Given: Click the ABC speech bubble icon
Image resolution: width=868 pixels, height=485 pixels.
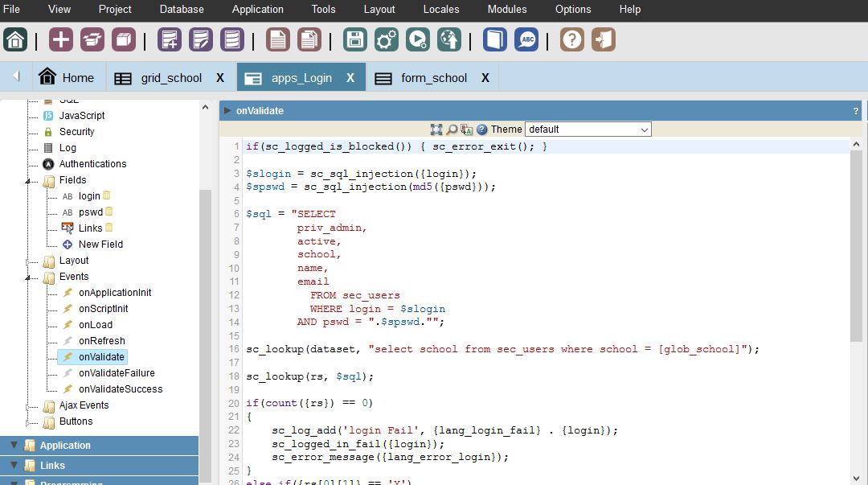Looking at the screenshot, I should tap(526, 40).
